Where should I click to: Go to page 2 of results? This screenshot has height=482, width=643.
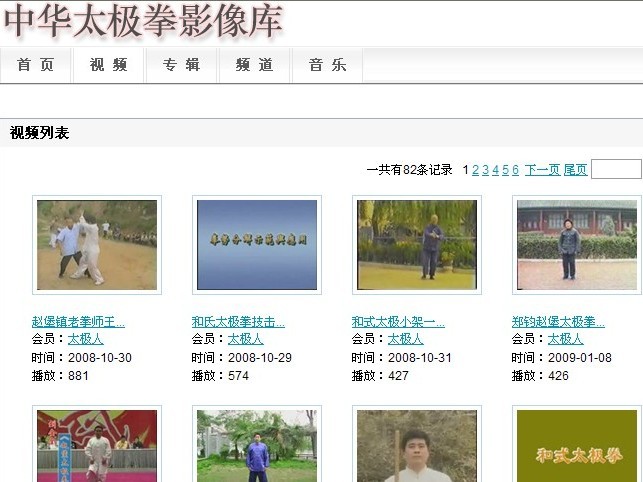coord(476,170)
